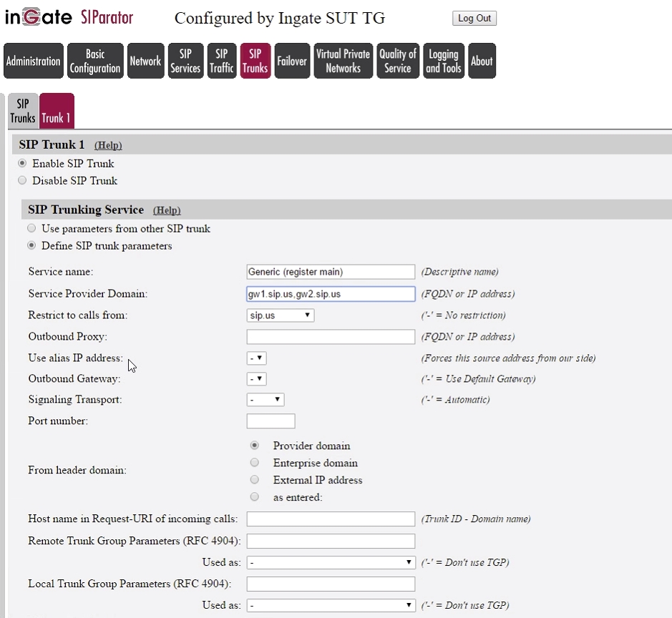The width and height of the screenshot is (672, 618).
Task: Click the Ingate SIParator logo
Action: (x=69, y=18)
